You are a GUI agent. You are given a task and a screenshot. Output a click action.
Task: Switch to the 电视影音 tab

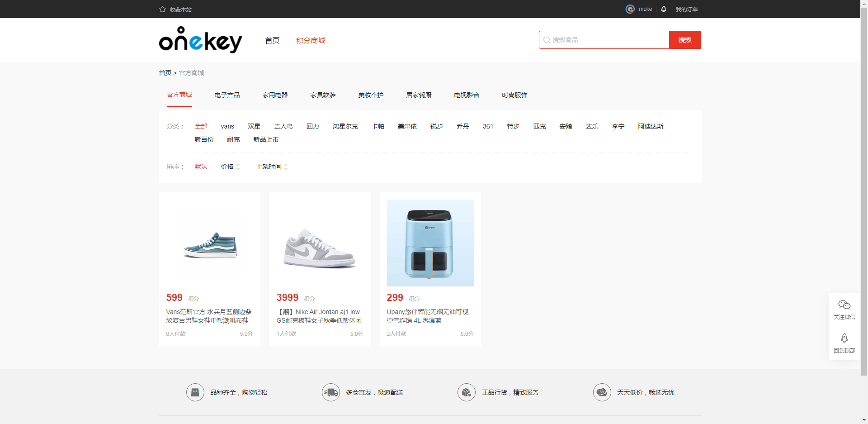pos(467,95)
